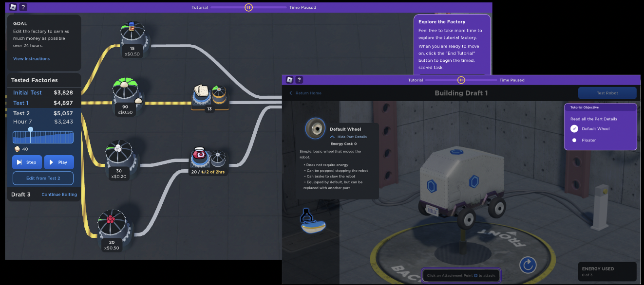Image resolution: width=644 pixels, height=285 pixels.
Task: Click the Test 2 earnings graph
Action: 43,137
